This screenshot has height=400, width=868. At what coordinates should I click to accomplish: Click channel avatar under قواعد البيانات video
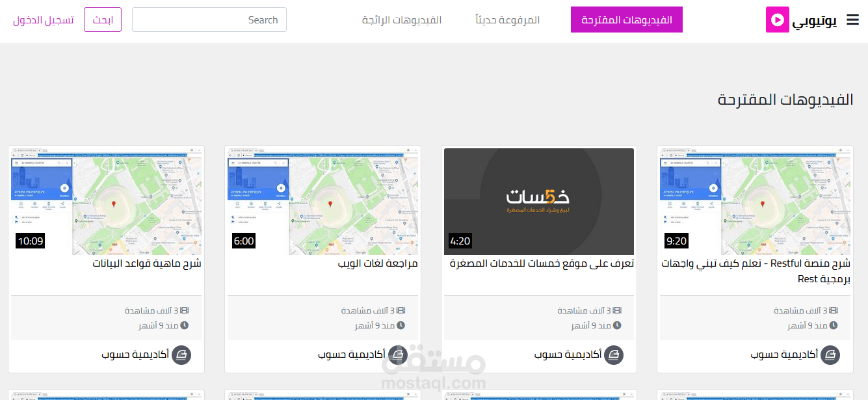click(181, 355)
